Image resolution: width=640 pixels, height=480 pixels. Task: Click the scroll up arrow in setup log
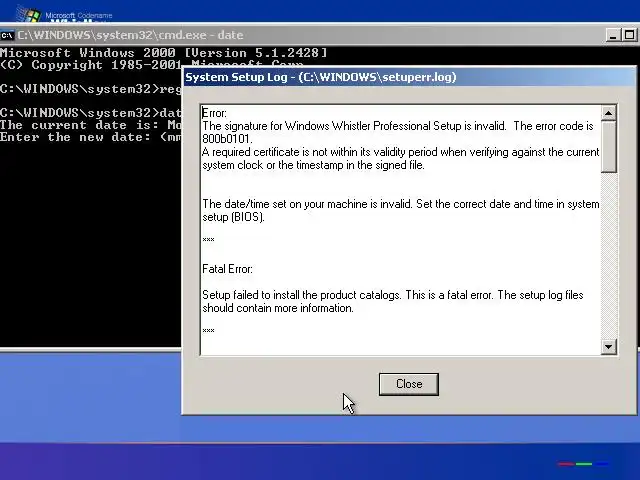pyautogui.click(x=609, y=113)
